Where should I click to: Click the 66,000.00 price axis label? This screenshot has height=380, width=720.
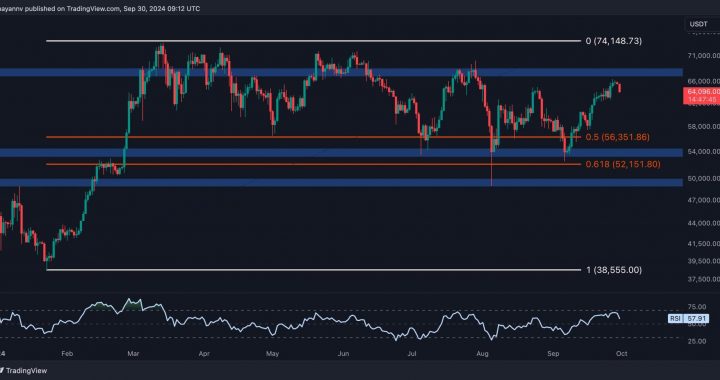click(703, 81)
